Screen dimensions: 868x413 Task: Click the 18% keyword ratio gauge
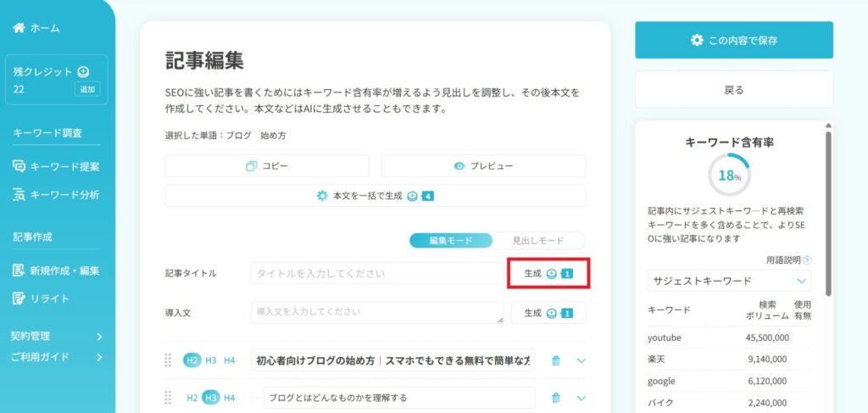729,175
